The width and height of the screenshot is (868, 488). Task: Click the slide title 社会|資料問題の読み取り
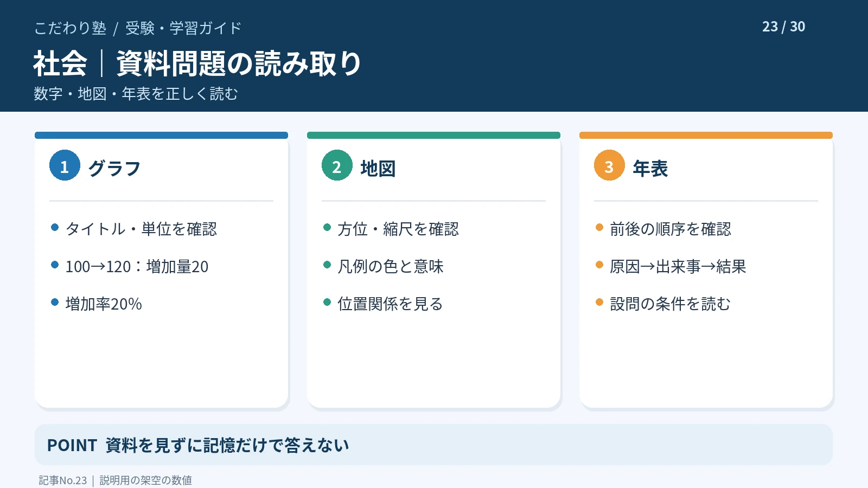197,63
